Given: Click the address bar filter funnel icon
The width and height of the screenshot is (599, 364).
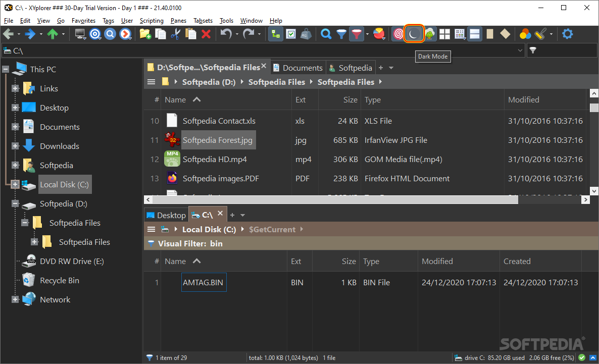Looking at the screenshot, I should (533, 50).
